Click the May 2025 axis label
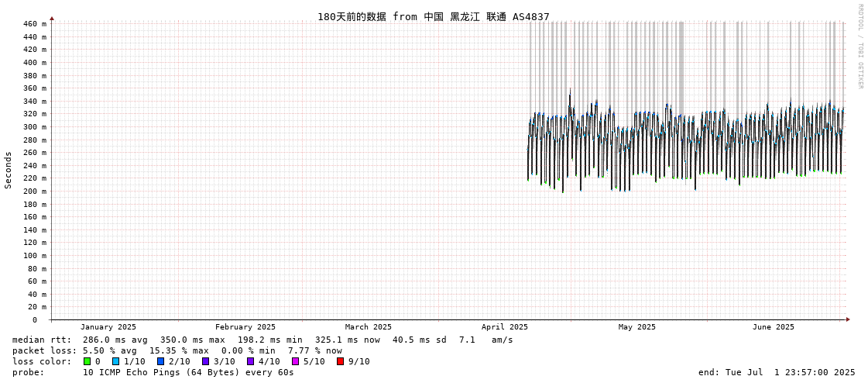The image size is (868, 383). coord(636,327)
